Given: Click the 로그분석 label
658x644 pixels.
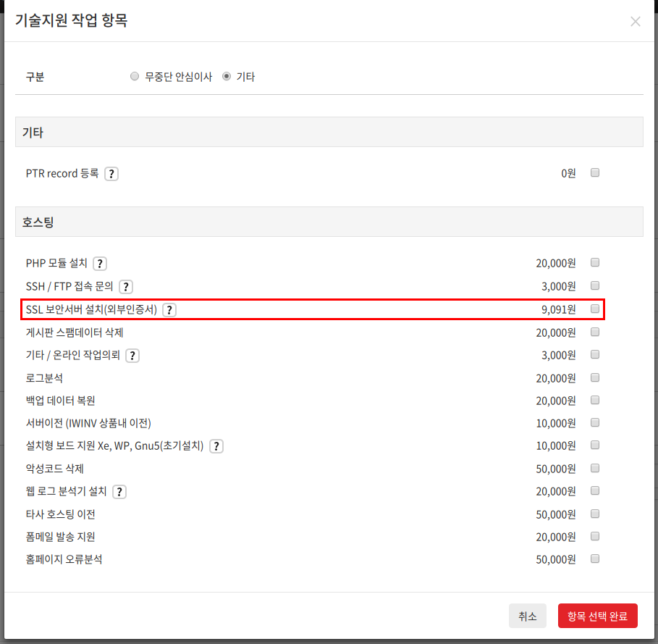Looking at the screenshot, I should point(44,378).
